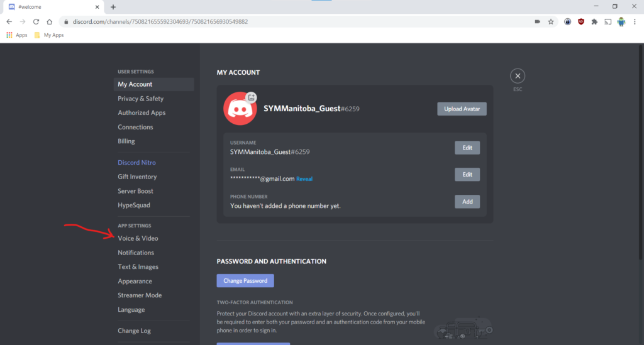Screen dimensions: 644x345
Task: Open the Chrome profile avatar
Action: (x=621, y=22)
